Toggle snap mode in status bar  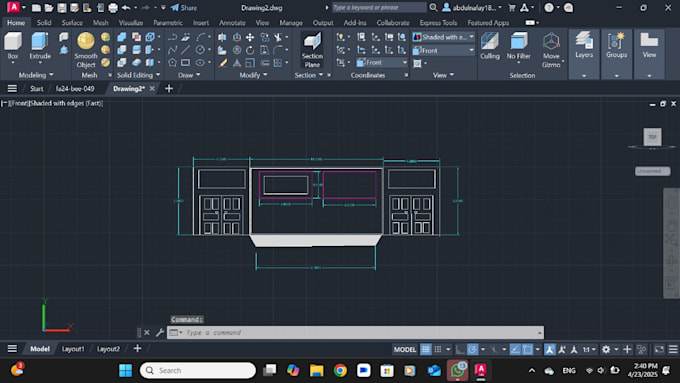point(438,349)
